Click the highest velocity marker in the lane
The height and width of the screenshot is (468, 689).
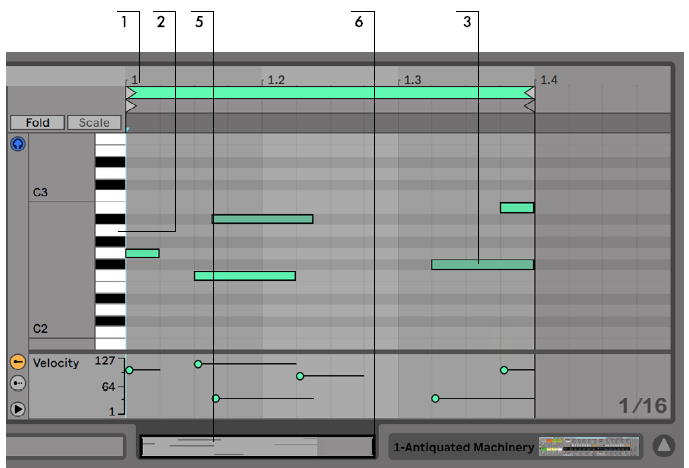(x=198, y=364)
